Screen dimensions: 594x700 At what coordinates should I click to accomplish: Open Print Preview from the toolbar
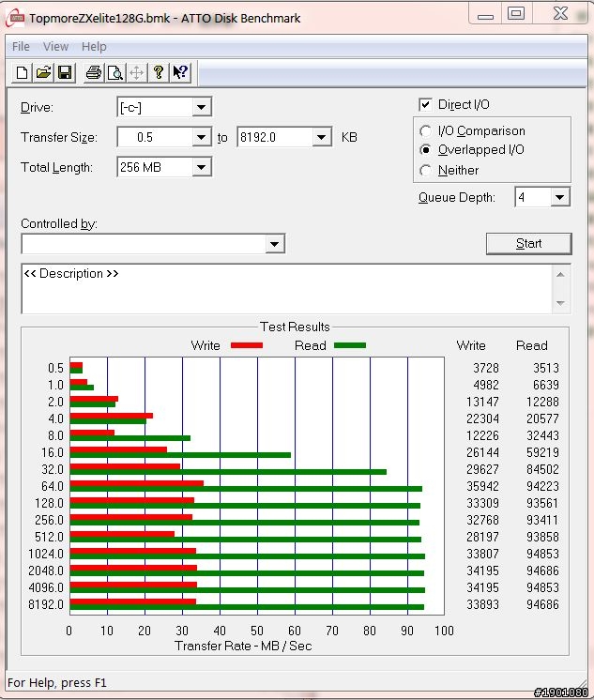[115, 72]
